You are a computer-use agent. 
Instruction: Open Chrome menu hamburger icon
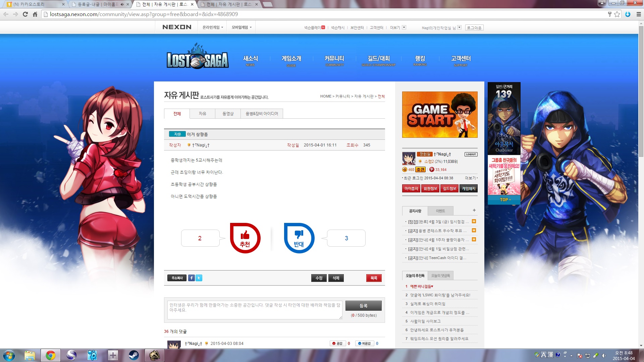click(639, 14)
